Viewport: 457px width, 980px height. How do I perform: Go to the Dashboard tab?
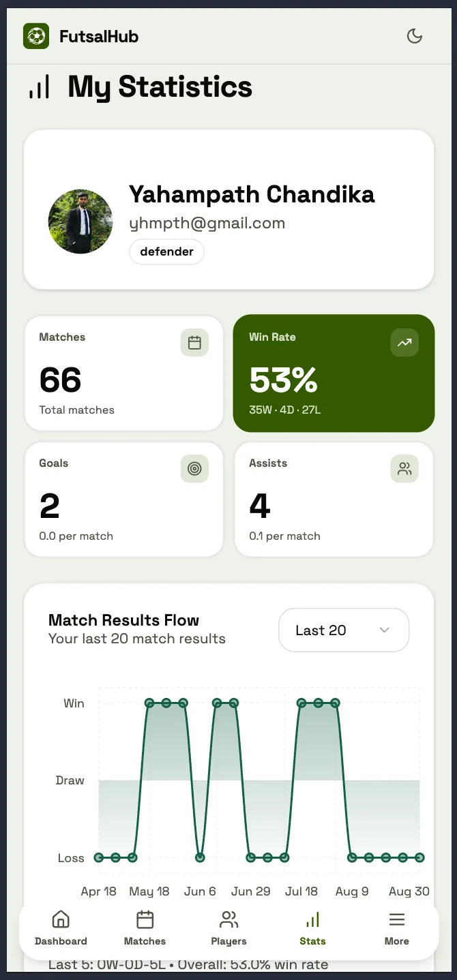tap(61, 928)
